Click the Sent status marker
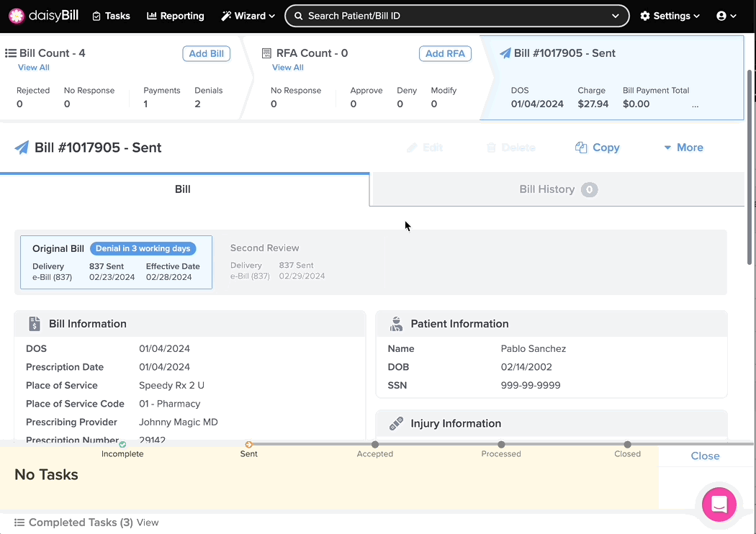Image resolution: width=756 pixels, height=534 pixels. (249, 444)
